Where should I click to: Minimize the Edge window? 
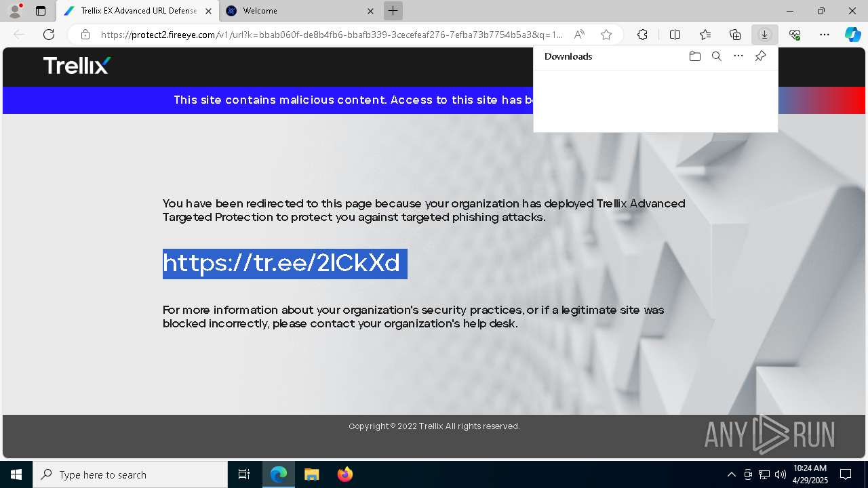[790, 11]
